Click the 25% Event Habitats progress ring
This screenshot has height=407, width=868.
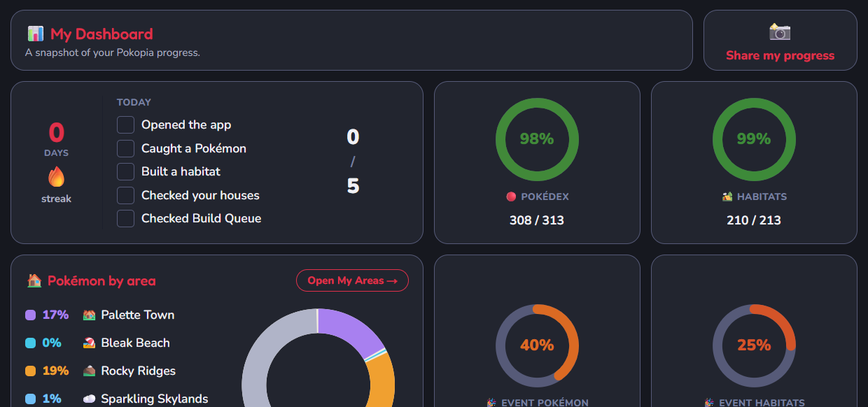[754, 345]
